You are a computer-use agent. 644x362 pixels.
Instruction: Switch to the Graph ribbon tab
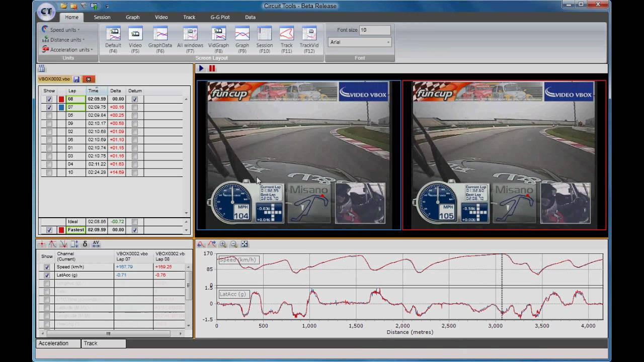[133, 17]
